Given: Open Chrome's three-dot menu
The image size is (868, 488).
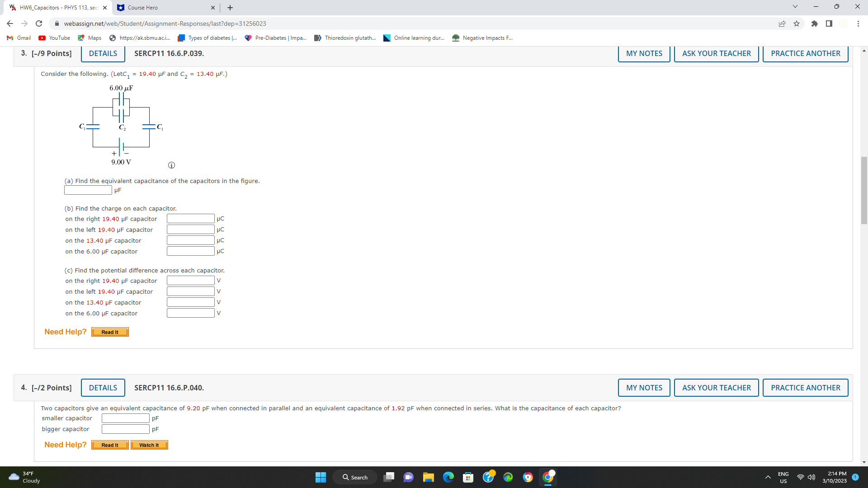Looking at the screenshot, I should pos(858,23).
